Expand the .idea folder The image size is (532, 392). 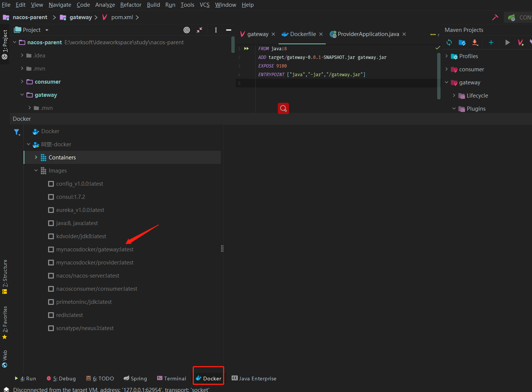22,55
